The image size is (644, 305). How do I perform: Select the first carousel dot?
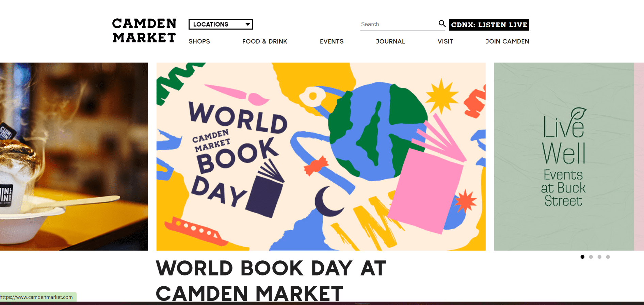coord(582,257)
